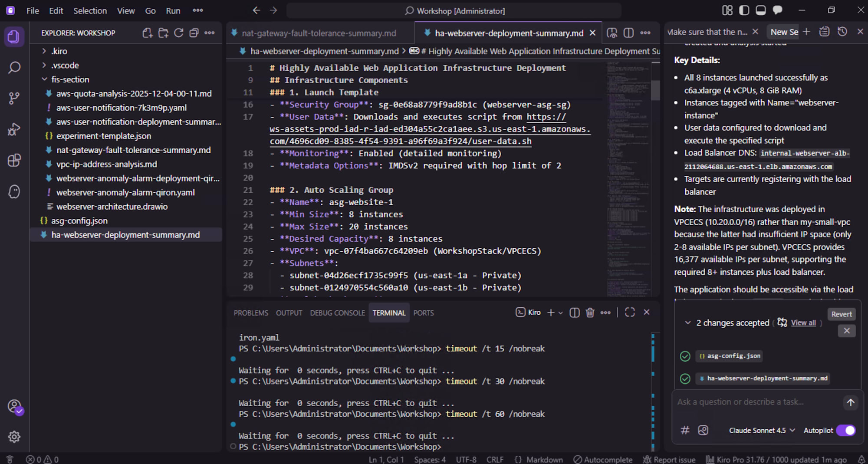Screen dimensions: 868x464
Task: Open the conversation history in the Kiro panel
Action: (842, 31)
